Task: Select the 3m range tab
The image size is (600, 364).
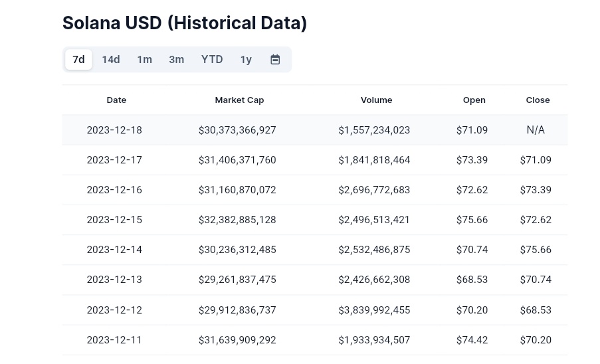Action: (x=176, y=60)
